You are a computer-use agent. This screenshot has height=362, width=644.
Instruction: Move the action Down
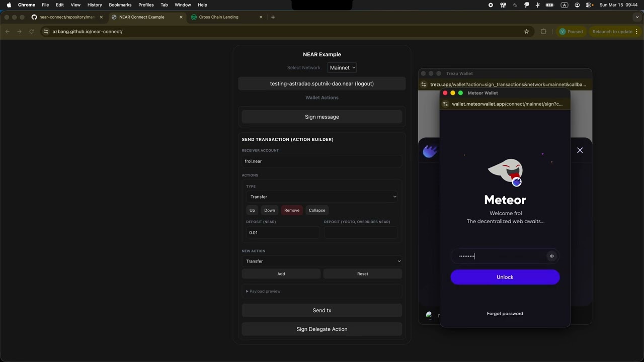(270, 210)
